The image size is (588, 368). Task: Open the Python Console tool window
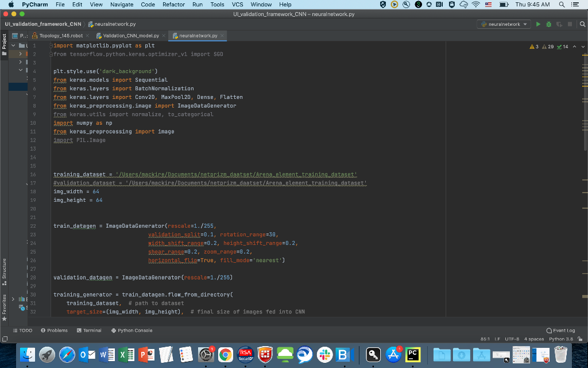(131, 331)
